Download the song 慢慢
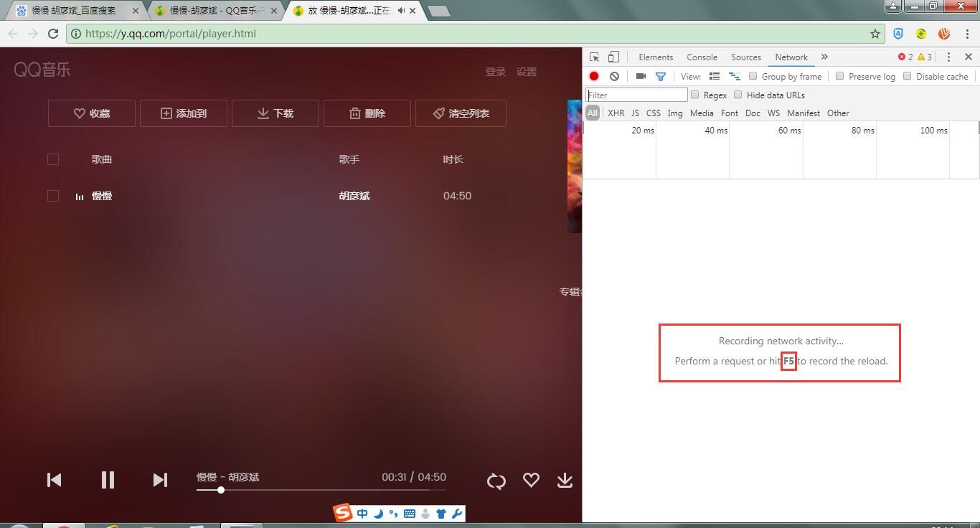Image resolution: width=980 pixels, height=528 pixels. pyautogui.click(x=565, y=480)
